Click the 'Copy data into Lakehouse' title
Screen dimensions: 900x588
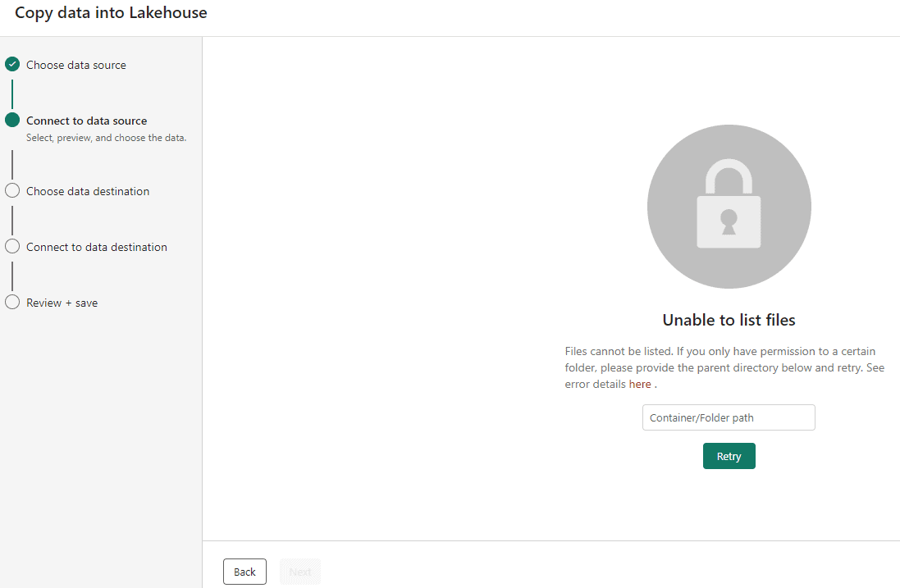point(111,12)
